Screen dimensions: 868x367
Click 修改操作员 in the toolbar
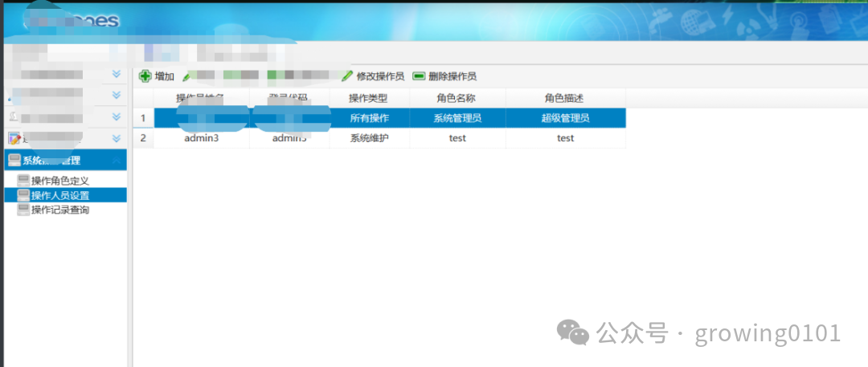tap(380, 76)
